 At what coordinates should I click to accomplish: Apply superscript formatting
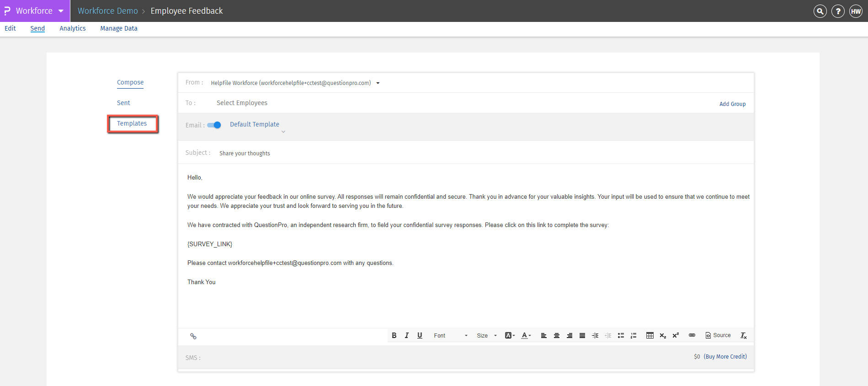676,335
